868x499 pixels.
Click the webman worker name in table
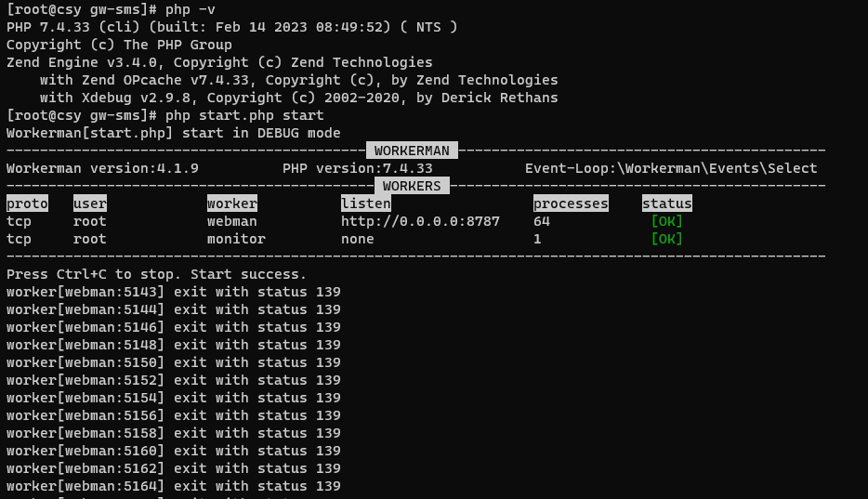coord(232,221)
